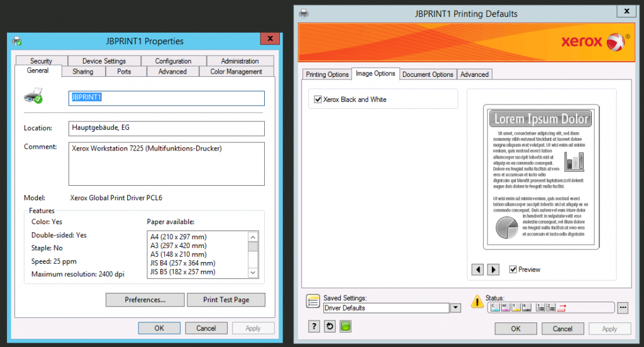Image resolution: width=644 pixels, height=347 pixels.
Task: Click Cancel in the JBPRINT1 Properties window
Action: coord(206,328)
